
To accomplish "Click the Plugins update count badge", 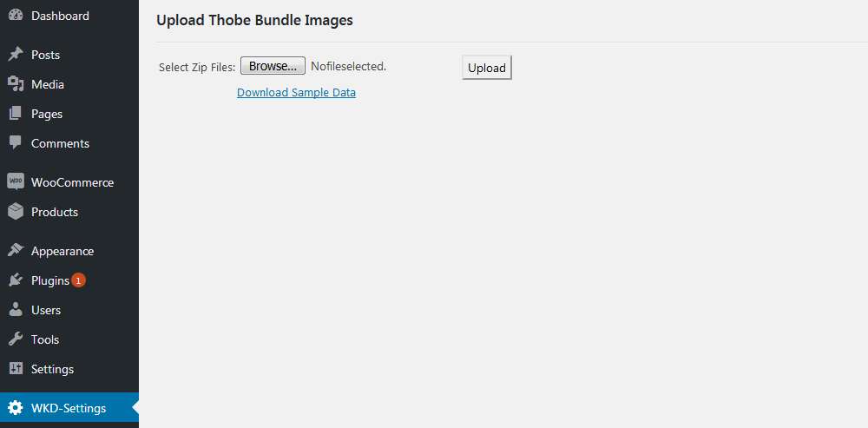I will point(79,280).
